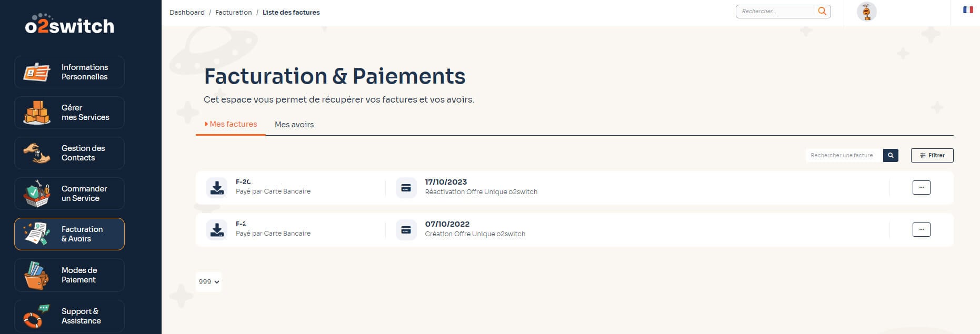Click the date 17/10/2023
The image size is (980, 334).
pos(446,182)
